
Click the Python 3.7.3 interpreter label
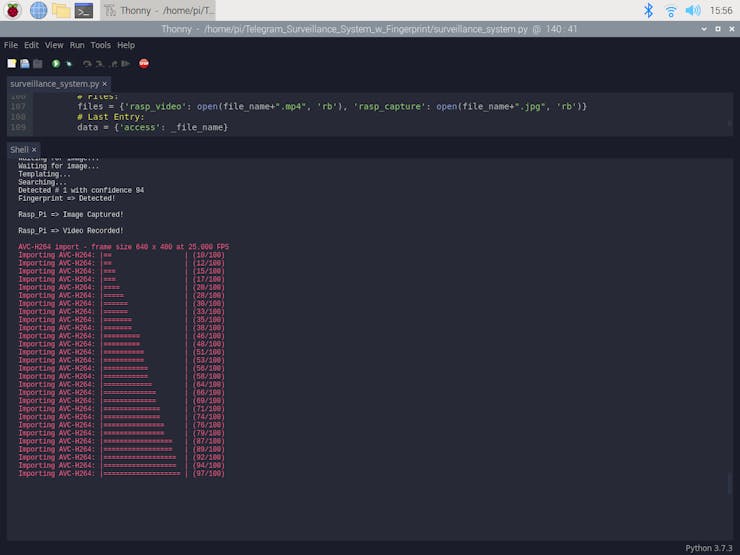[708, 548]
